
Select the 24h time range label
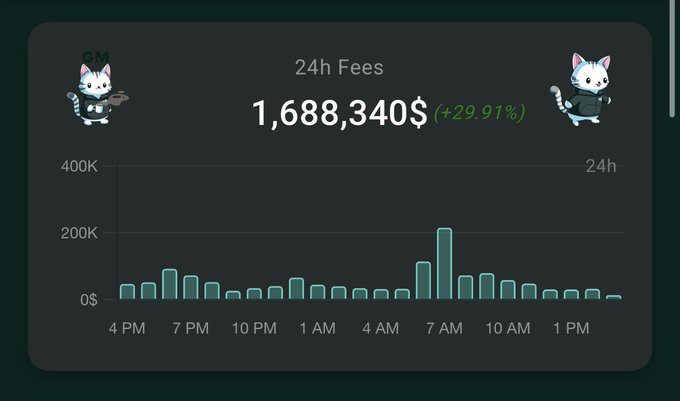(601, 166)
